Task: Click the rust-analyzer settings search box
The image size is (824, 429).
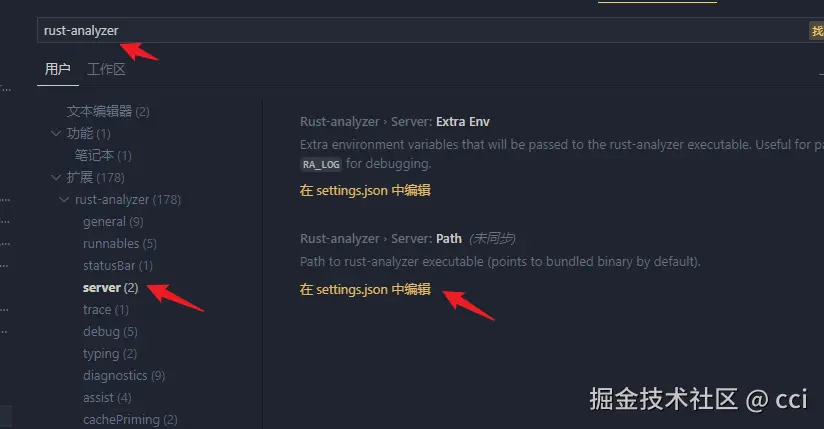Action: point(400,31)
